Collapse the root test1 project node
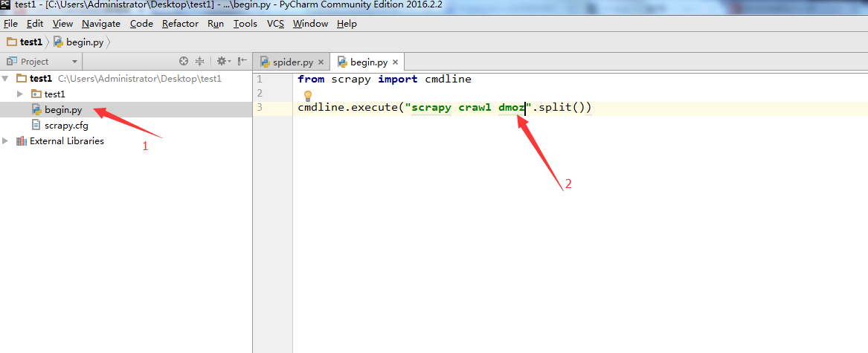Viewport: 868px width, 353px height. 5,79
